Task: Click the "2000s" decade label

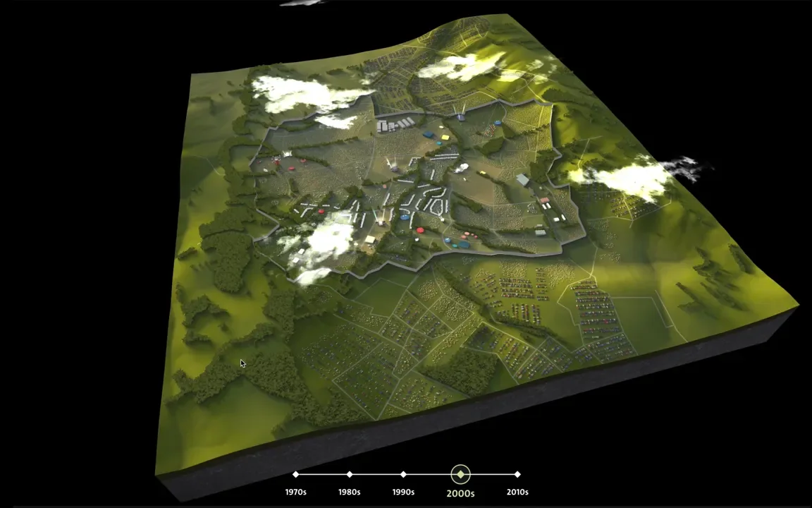Action: [460, 493]
